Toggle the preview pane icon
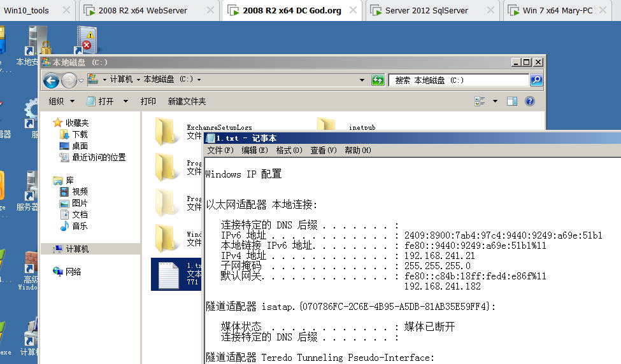Image resolution: width=621 pixels, height=364 pixels. click(x=512, y=101)
